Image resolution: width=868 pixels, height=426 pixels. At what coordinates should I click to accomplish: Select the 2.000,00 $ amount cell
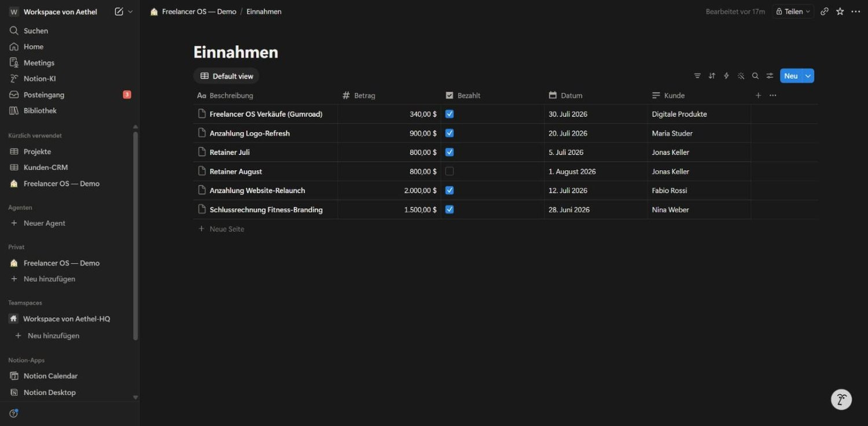point(389,190)
